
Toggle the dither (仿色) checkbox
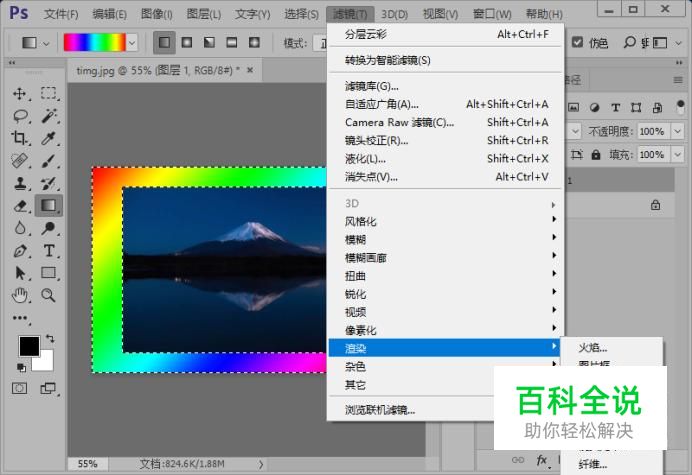[x=577, y=42]
